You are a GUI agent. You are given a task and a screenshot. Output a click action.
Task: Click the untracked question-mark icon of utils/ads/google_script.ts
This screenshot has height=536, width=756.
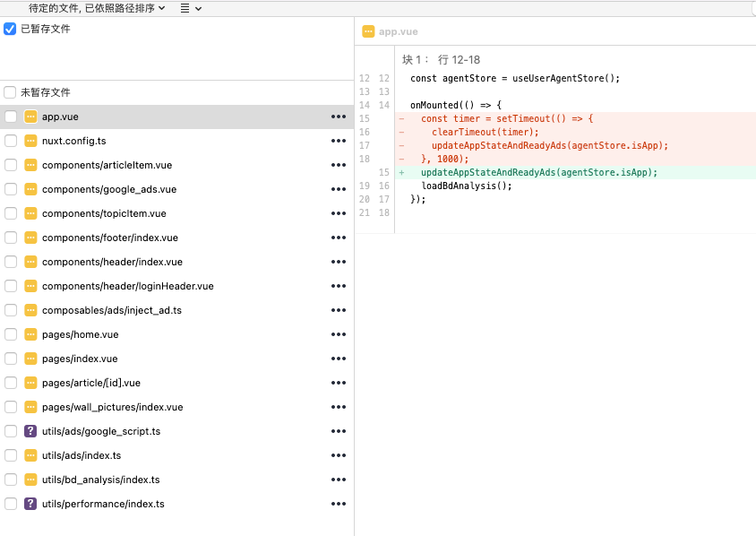(30, 431)
